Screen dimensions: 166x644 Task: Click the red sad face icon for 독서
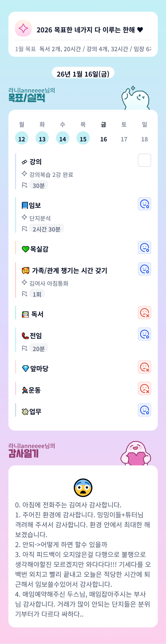pos(145,313)
